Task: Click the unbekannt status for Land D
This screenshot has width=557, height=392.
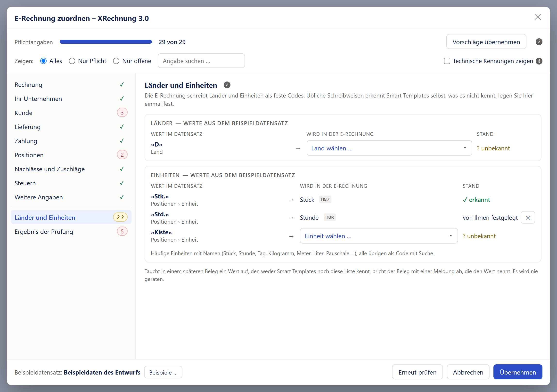Action: coord(493,148)
